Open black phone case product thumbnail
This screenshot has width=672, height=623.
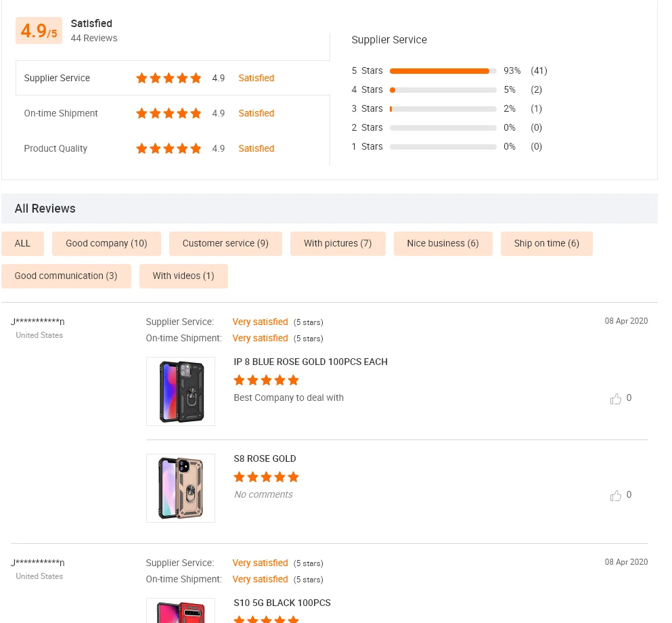[x=181, y=391]
